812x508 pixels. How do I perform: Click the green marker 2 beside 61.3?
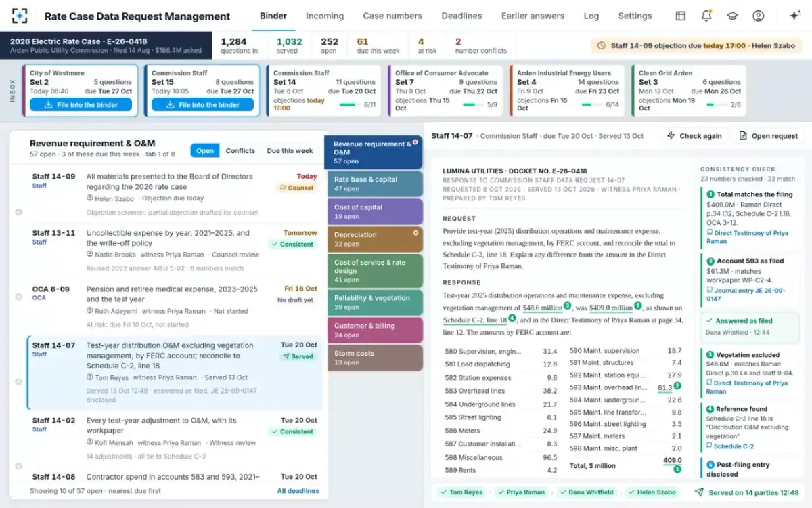677,386
